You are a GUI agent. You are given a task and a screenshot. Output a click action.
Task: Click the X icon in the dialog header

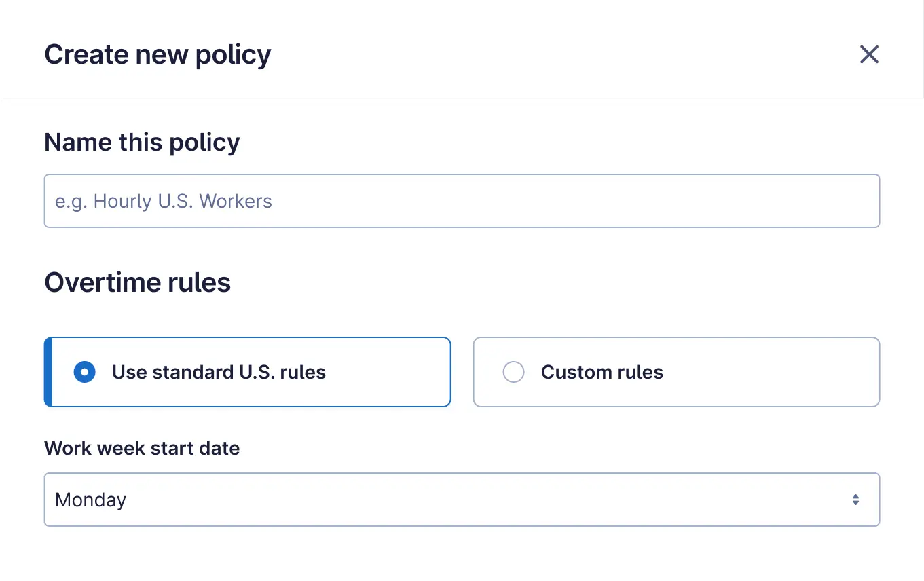tap(869, 54)
